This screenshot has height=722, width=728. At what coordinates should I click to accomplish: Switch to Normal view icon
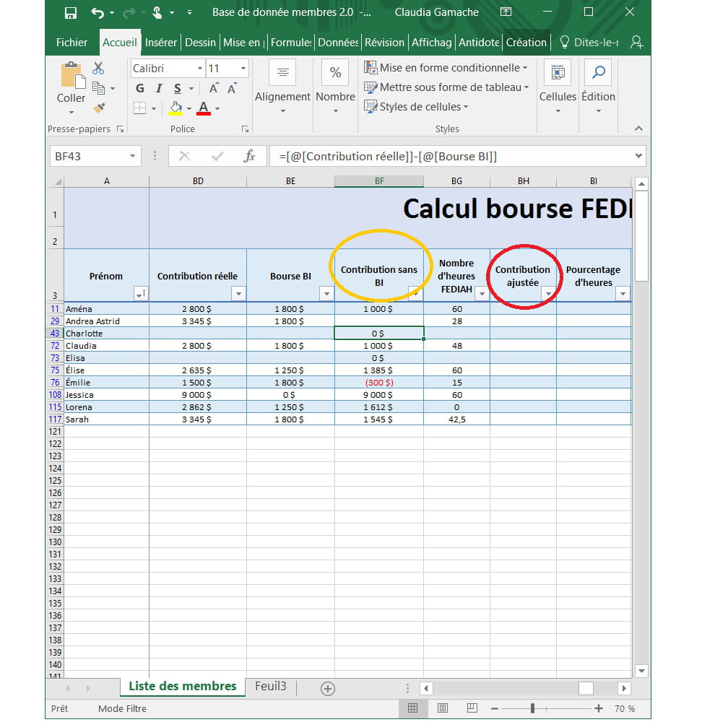coord(412,708)
